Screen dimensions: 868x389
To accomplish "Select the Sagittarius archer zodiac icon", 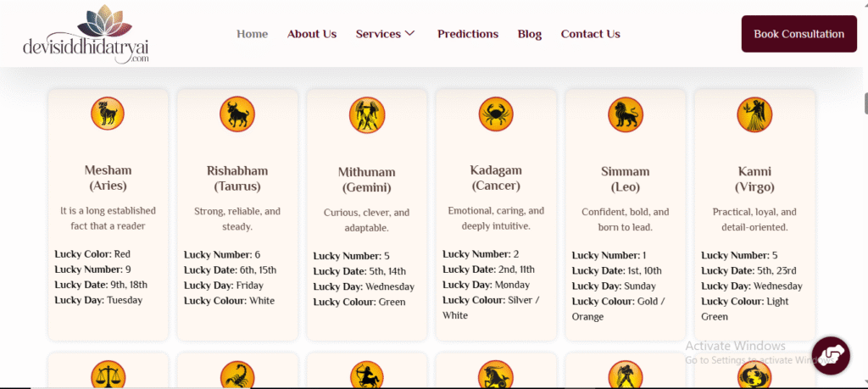I will 367,375.
